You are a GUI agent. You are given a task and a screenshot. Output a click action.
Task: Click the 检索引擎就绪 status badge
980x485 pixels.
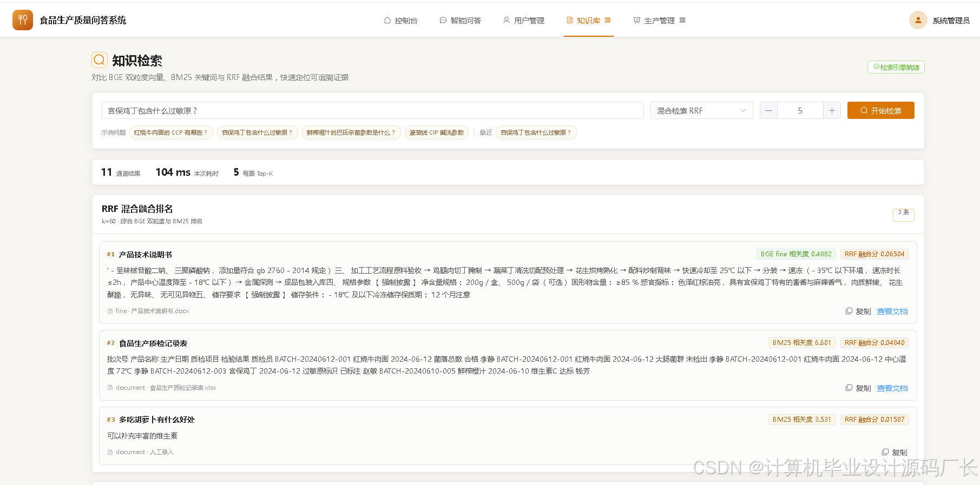tap(896, 67)
